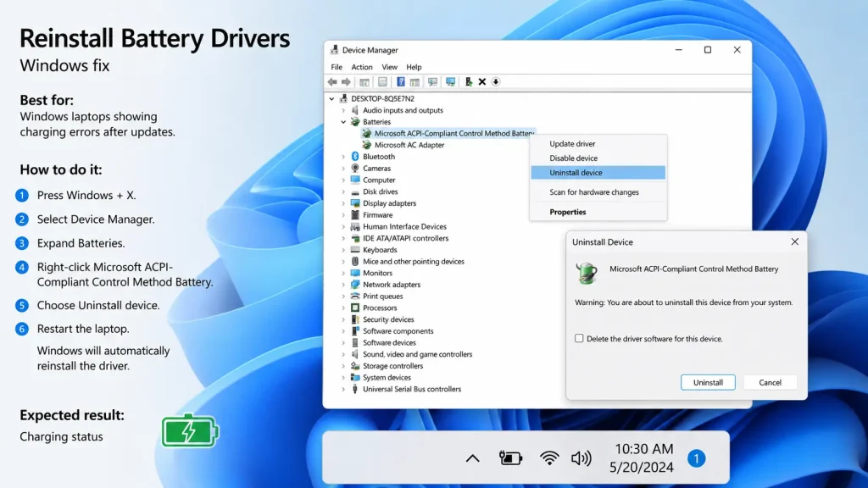Select Software components label

398,331
